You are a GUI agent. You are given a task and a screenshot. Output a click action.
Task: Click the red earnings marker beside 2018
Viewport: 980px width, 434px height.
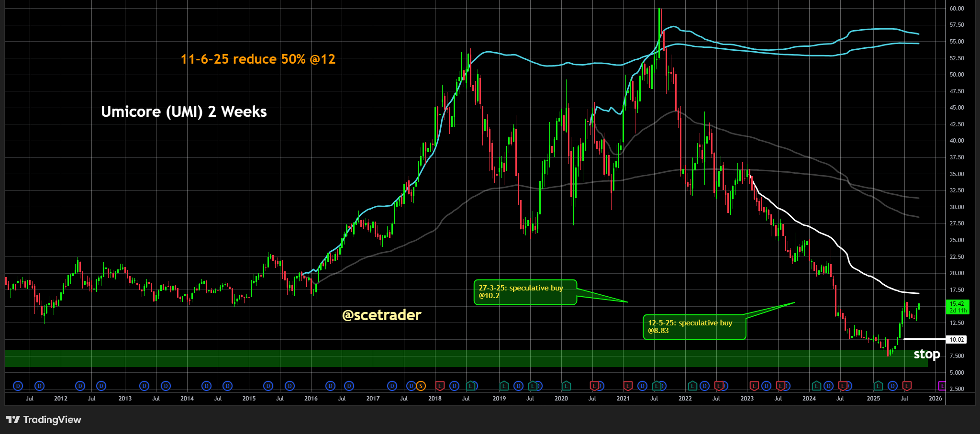click(x=440, y=386)
